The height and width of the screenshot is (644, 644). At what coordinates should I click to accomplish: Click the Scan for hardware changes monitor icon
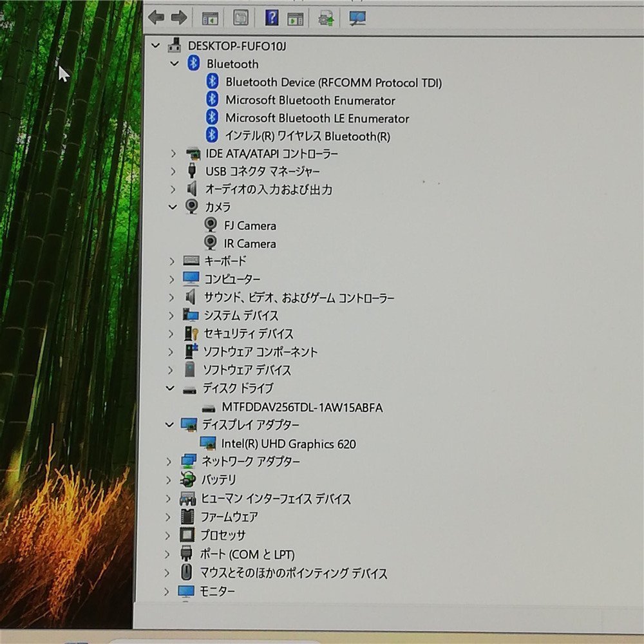pyautogui.click(x=357, y=18)
